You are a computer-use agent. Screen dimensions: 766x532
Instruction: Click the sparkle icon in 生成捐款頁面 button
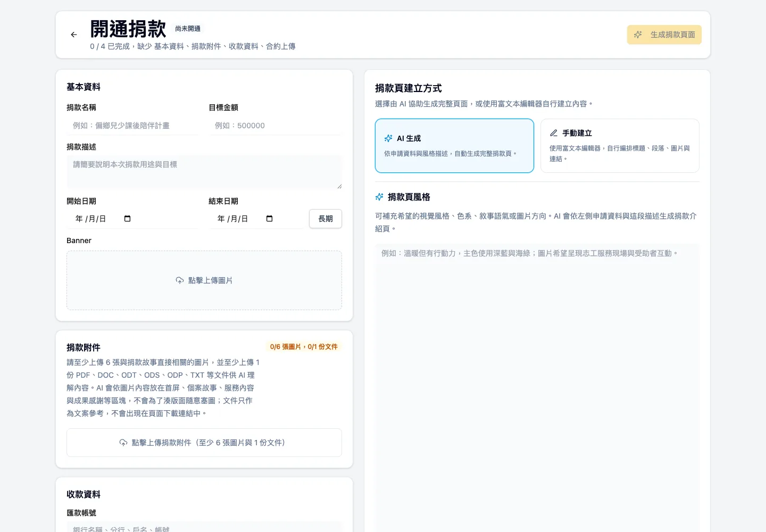tap(638, 35)
